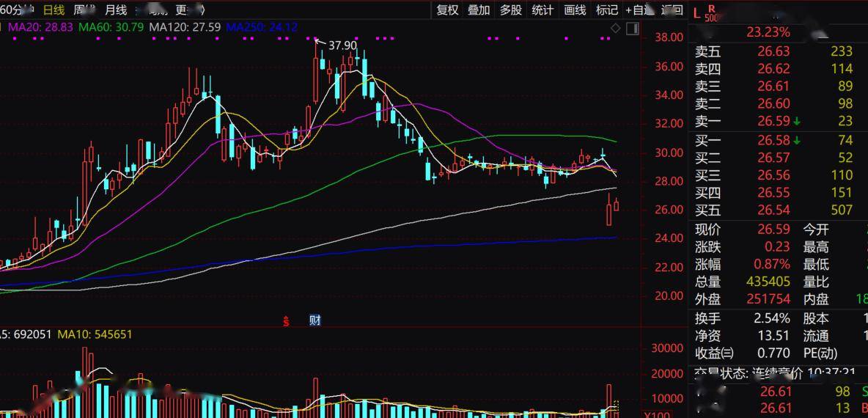This screenshot has height=418, width=868.
Task: Switch to 日线 daily chart tab
Action: tap(54, 10)
